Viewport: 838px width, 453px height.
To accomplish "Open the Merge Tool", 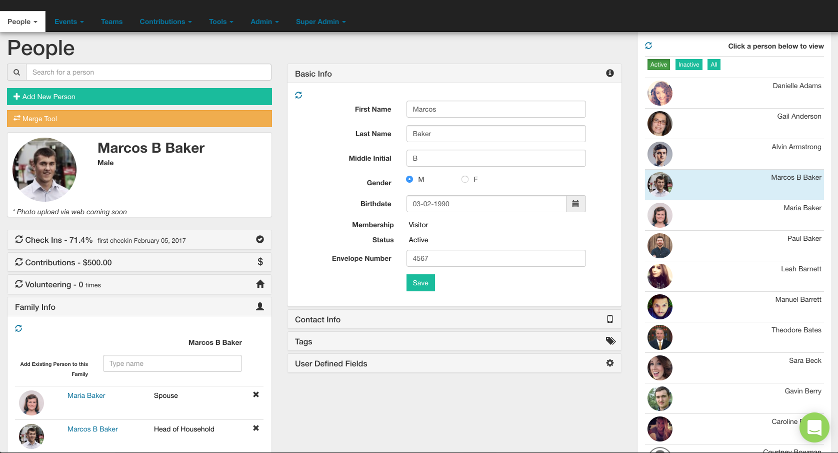I will click(x=139, y=119).
